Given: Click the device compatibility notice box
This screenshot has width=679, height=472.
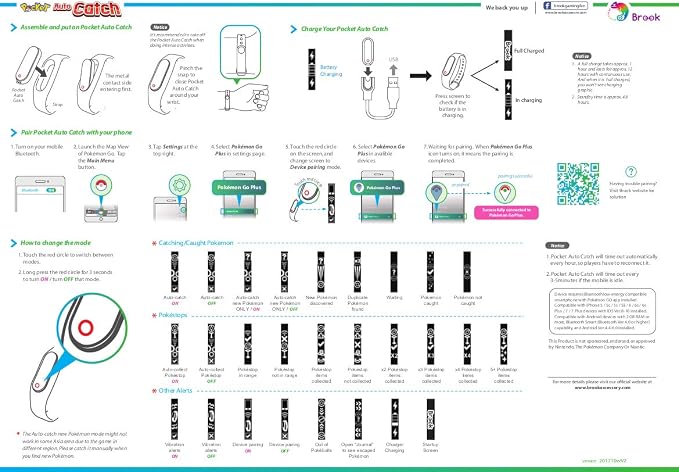Looking at the screenshot, I should tap(602, 311).
